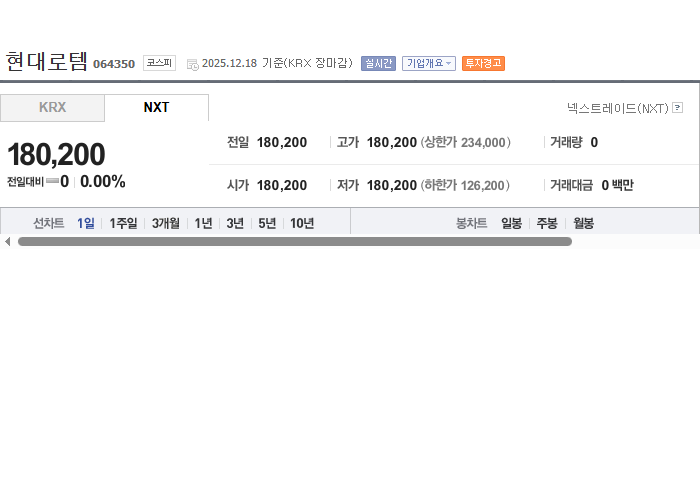Open the 넥스트레이드(NXT) help question icon

coord(677,108)
